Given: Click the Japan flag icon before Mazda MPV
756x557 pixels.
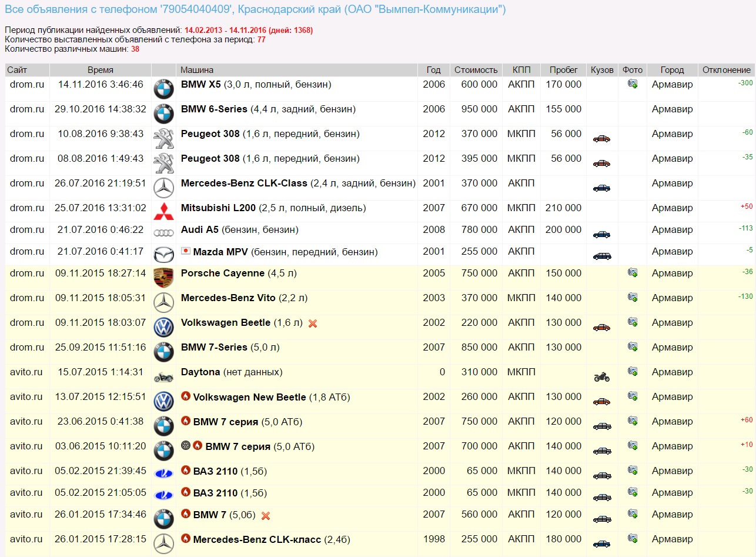Looking at the screenshot, I should pos(186,251).
